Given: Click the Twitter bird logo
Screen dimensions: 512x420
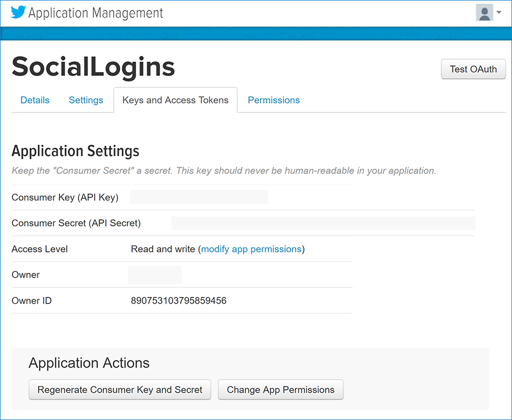Looking at the screenshot, I should click(x=18, y=13).
